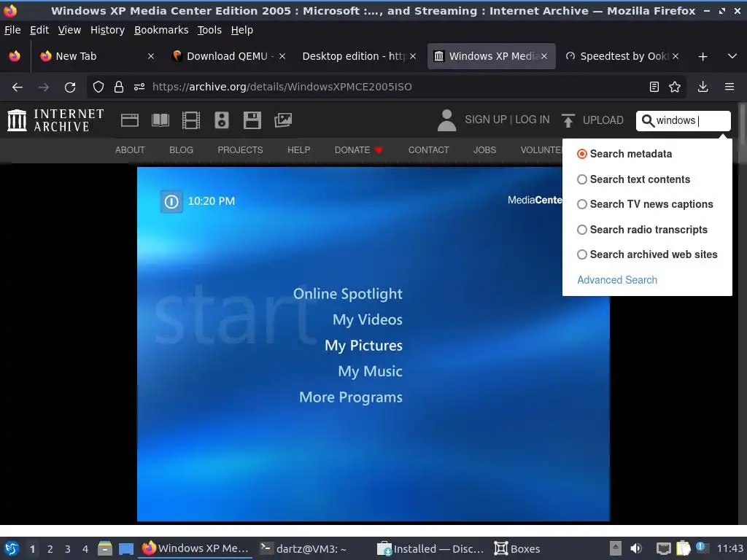Screen dimensions: 747x560
Task: Open the Firefox Downloads arrow icon
Action: point(703,87)
